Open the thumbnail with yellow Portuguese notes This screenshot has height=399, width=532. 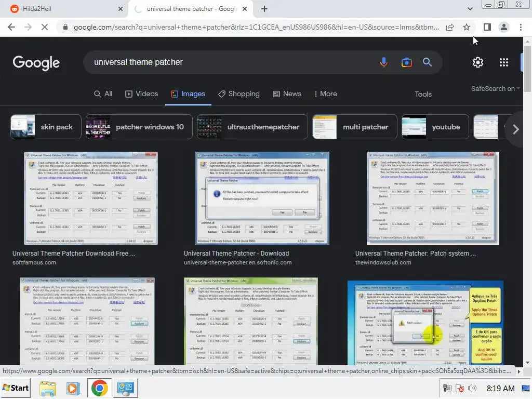(x=425, y=323)
